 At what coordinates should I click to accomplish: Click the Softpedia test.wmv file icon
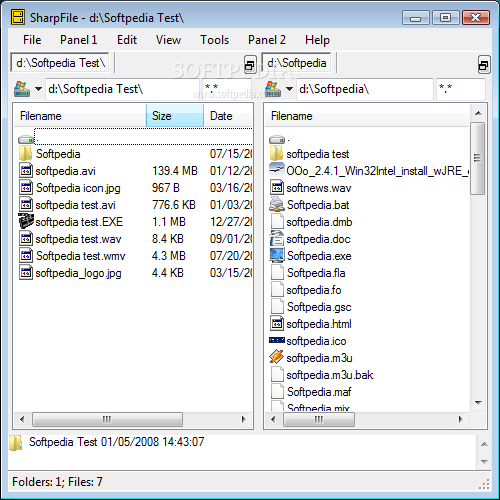tap(26, 256)
